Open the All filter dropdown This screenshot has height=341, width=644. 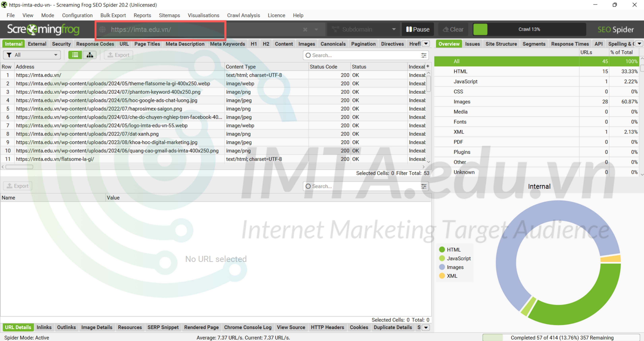pos(32,55)
